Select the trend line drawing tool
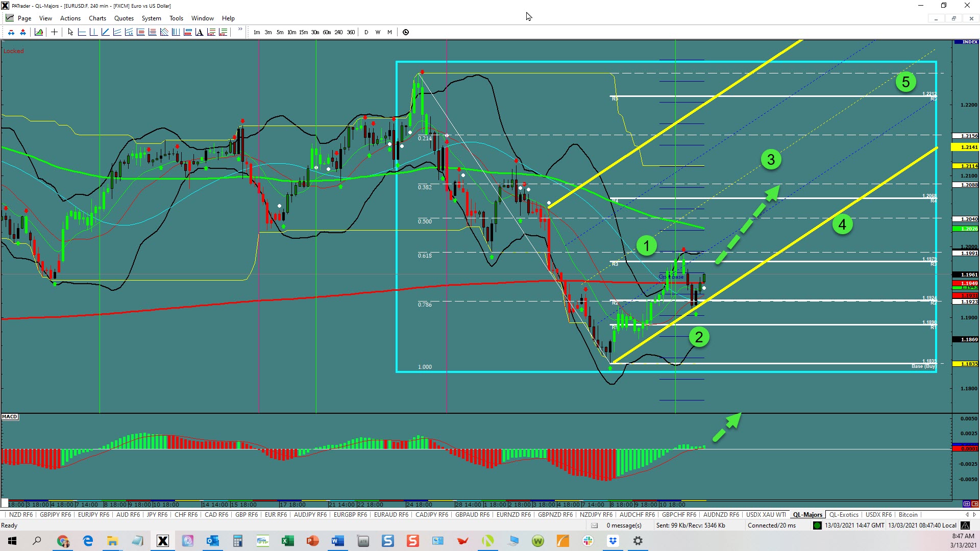The width and height of the screenshot is (980, 551). (105, 32)
